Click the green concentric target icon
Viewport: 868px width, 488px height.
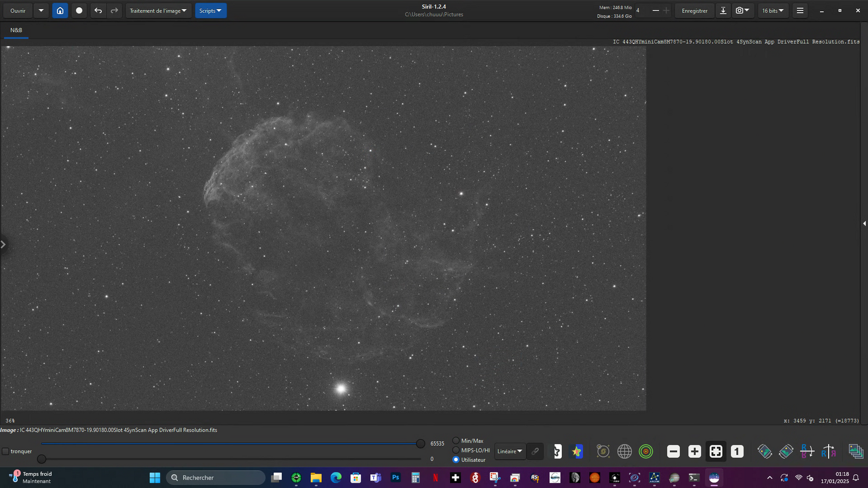pyautogui.click(x=646, y=452)
